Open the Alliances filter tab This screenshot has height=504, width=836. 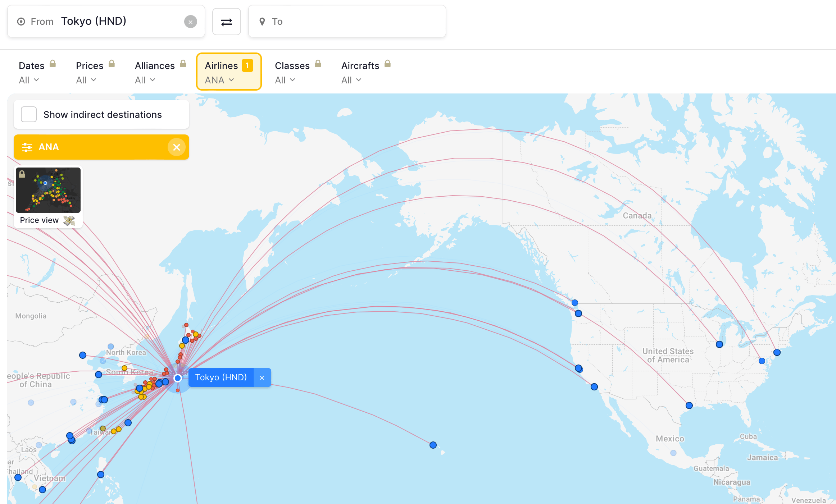click(155, 66)
